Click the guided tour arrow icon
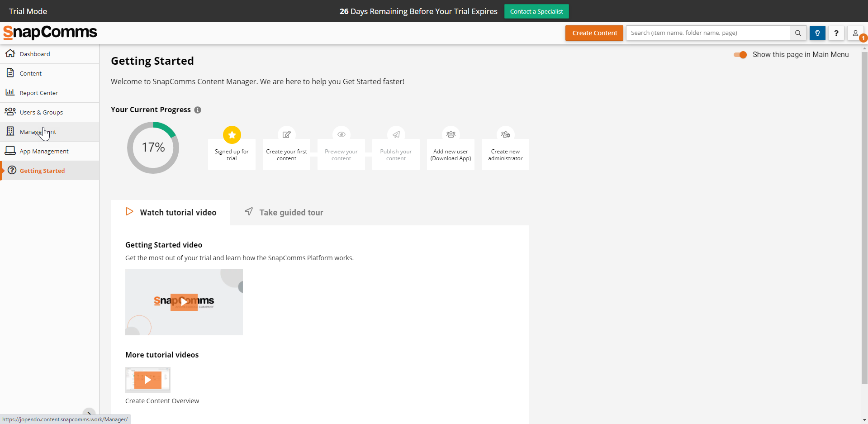868x424 pixels. point(249,211)
